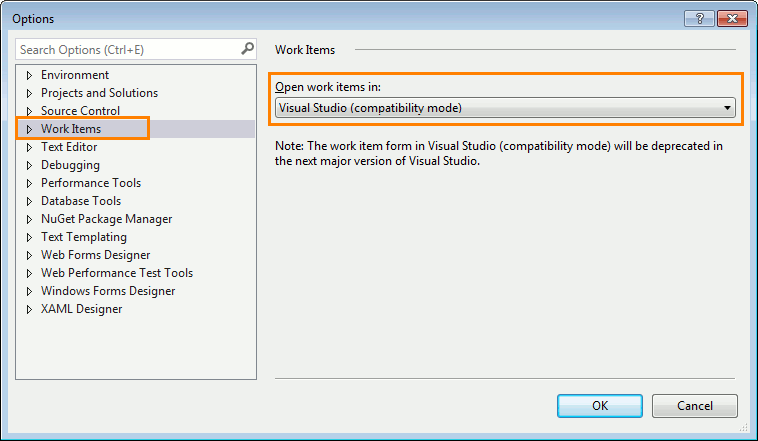Open Web Forms Designer settings
This screenshot has height=441, width=758.
(x=97, y=255)
